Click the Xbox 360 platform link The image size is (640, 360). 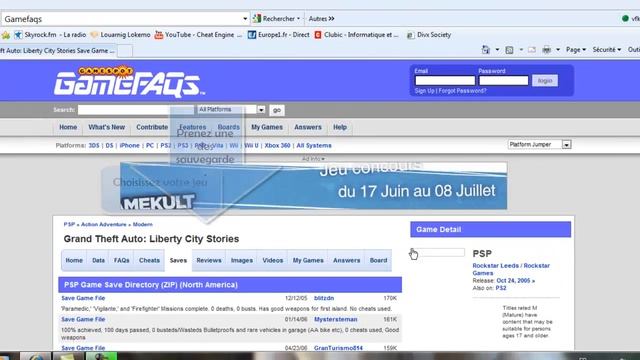coord(277,146)
